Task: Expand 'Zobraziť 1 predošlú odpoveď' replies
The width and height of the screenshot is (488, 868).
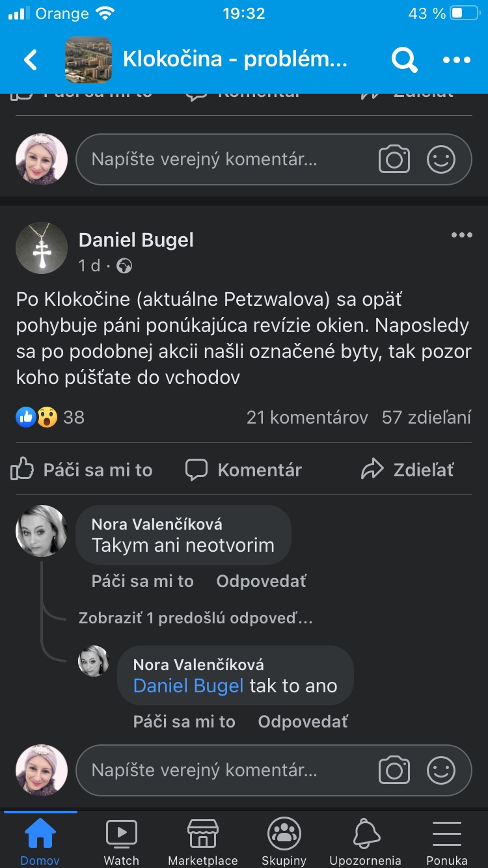Action: point(195,618)
